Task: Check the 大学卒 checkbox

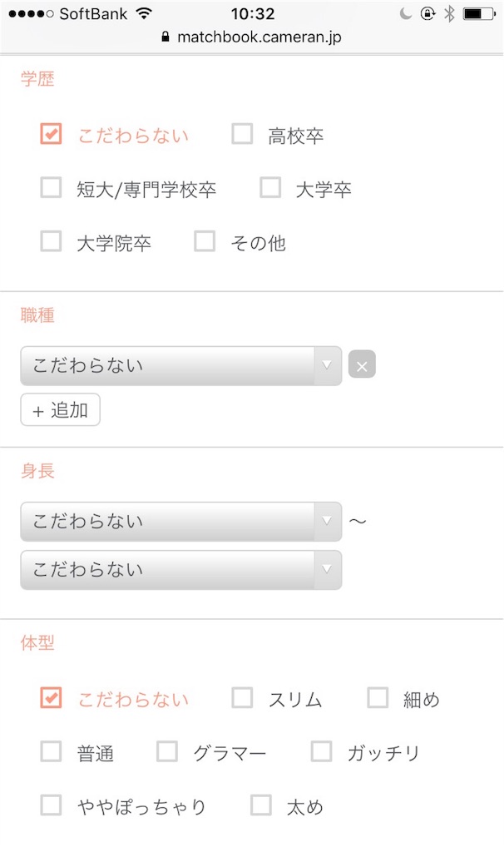Action: [x=270, y=187]
